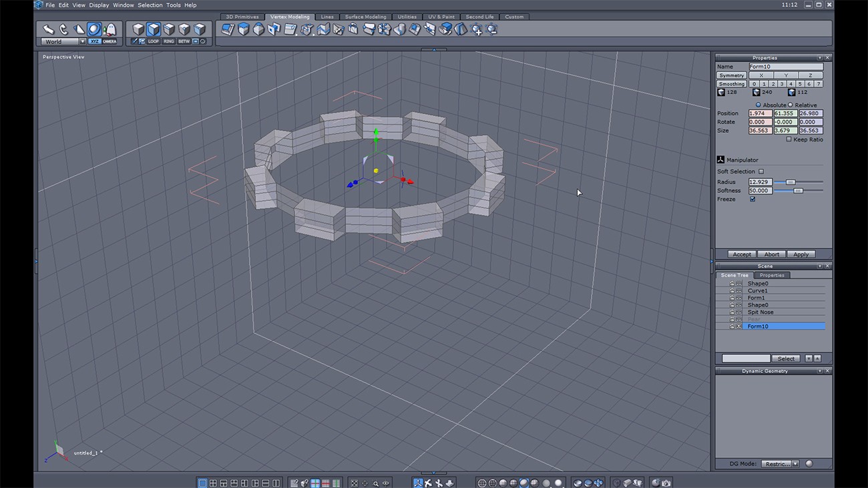This screenshot has width=868, height=488.
Task: Select the fifth tool icon in the Vertex Modeling toolbar (flat sheet)
Action: (290, 29)
